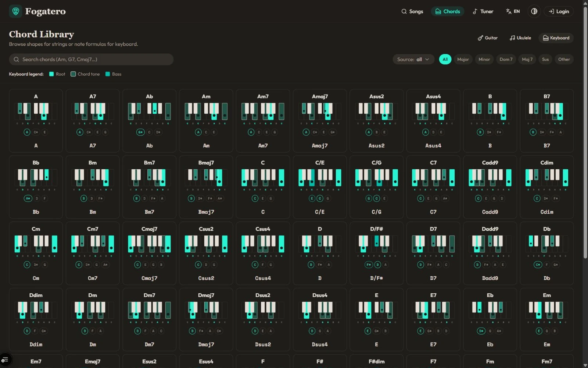Filter chords by Maj 7
The image size is (588, 368).
click(x=527, y=59)
